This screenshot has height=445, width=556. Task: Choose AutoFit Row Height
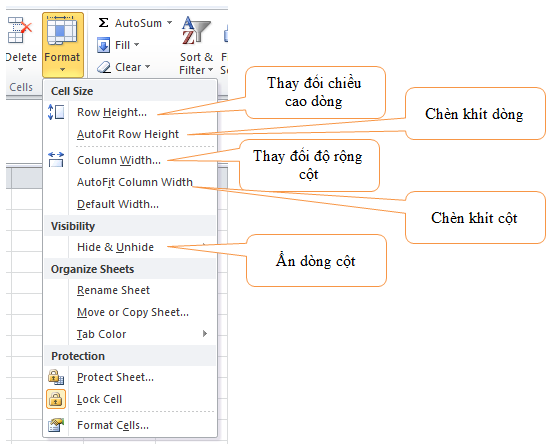click(x=128, y=134)
